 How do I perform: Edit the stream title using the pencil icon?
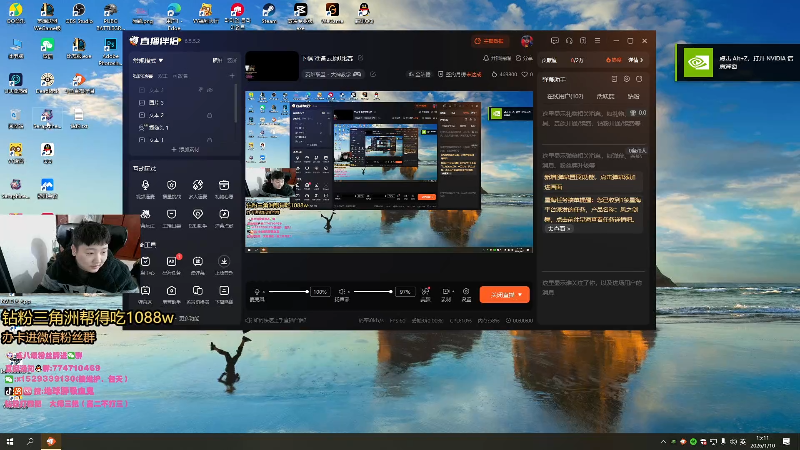click(361, 58)
